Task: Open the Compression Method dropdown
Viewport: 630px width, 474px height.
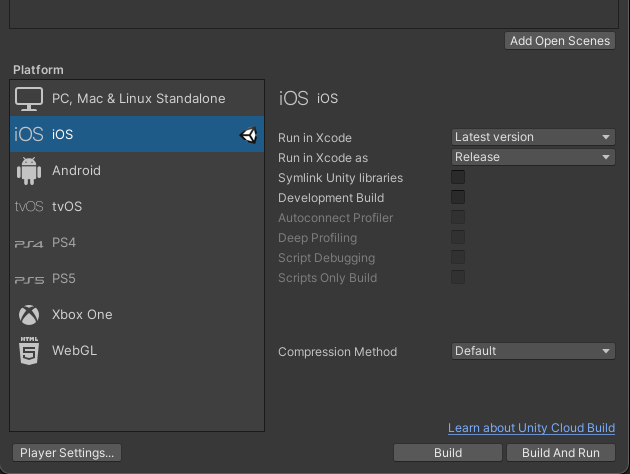Action: (532, 351)
